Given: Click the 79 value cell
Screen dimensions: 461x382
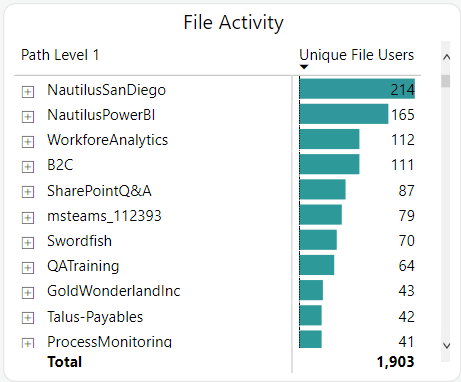Looking at the screenshot, I should [406, 216].
